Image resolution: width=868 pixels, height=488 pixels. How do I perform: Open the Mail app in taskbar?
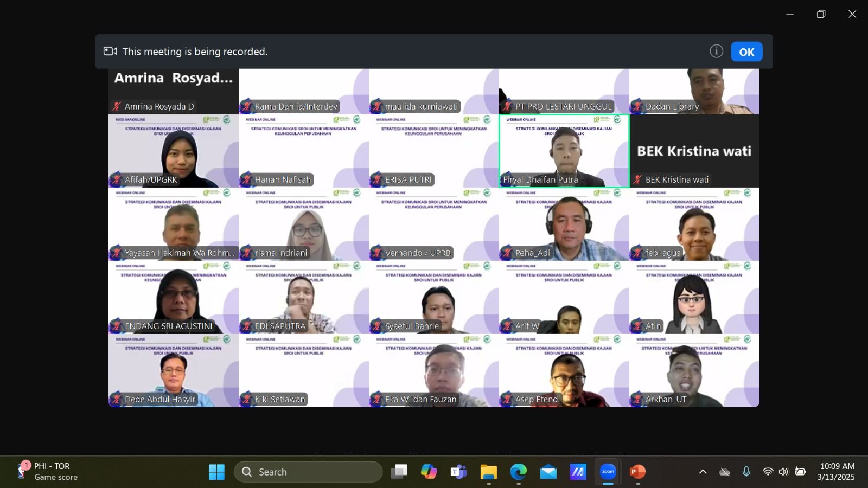(548, 472)
